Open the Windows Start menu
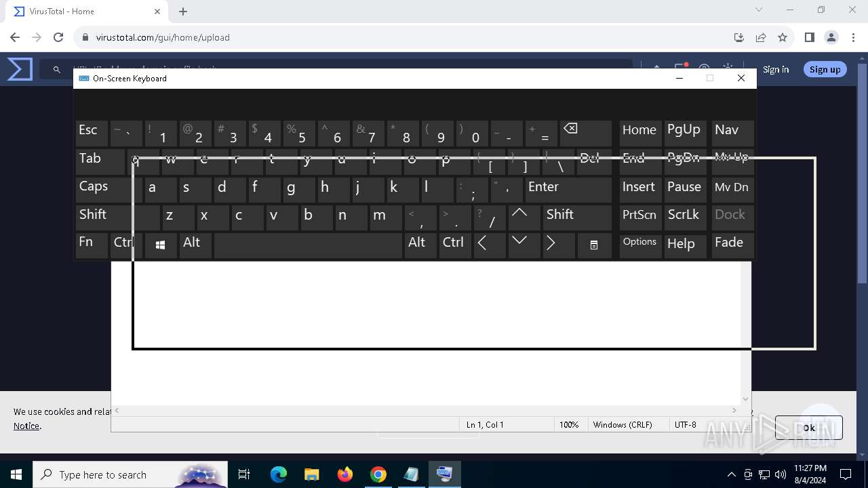Viewport: 868px width, 488px height. coord(16,474)
